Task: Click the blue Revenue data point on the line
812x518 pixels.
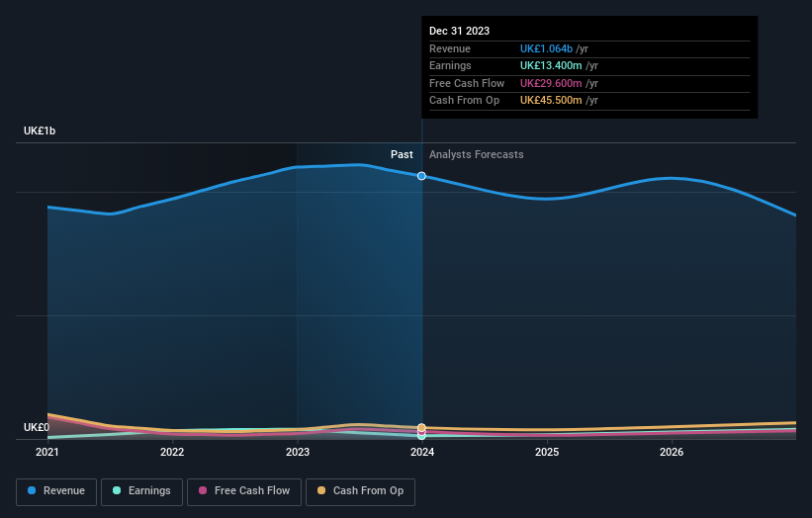Action: tap(421, 176)
